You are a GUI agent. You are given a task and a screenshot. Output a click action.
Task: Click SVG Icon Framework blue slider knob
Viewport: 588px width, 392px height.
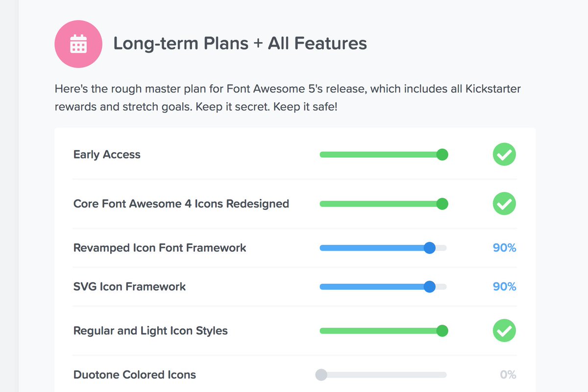click(x=429, y=287)
